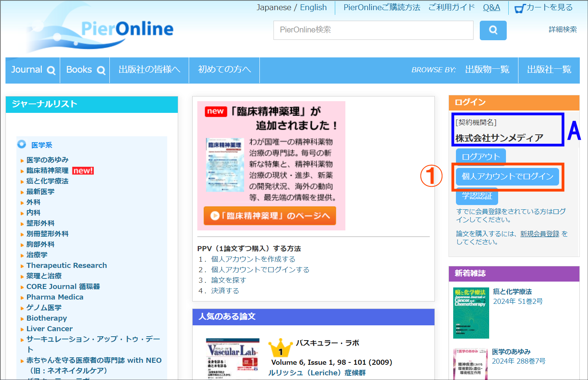Open 赤ちゃんを守る医療者の専門誌 with NEO link

click(x=94, y=365)
